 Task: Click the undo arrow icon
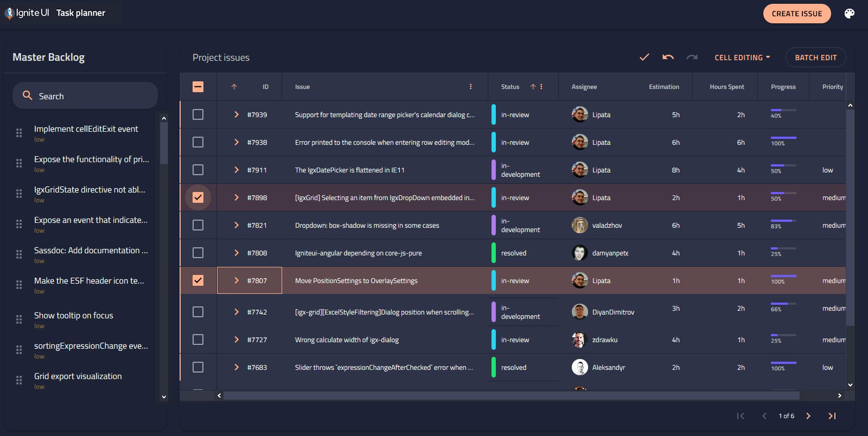click(x=668, y=57)
